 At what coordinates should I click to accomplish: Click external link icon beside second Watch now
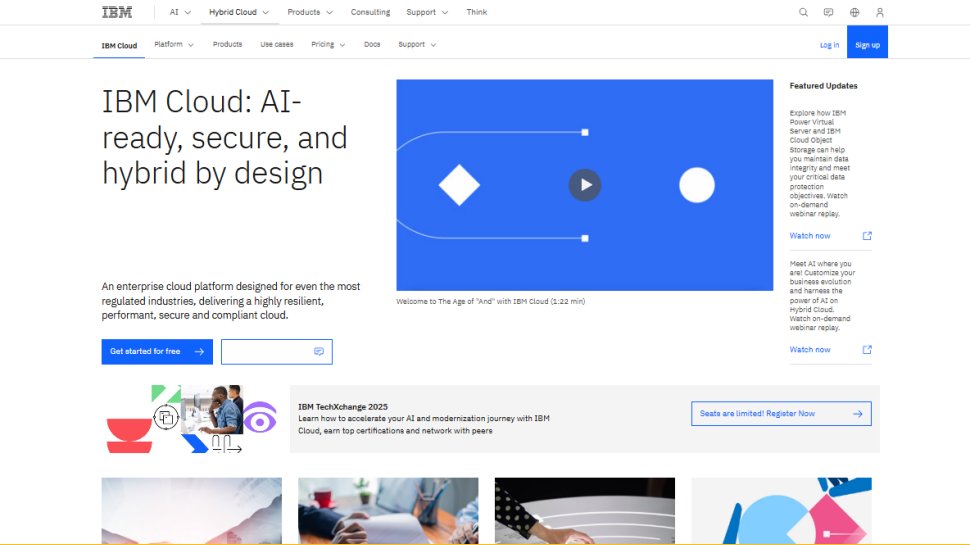pos(867,350)
